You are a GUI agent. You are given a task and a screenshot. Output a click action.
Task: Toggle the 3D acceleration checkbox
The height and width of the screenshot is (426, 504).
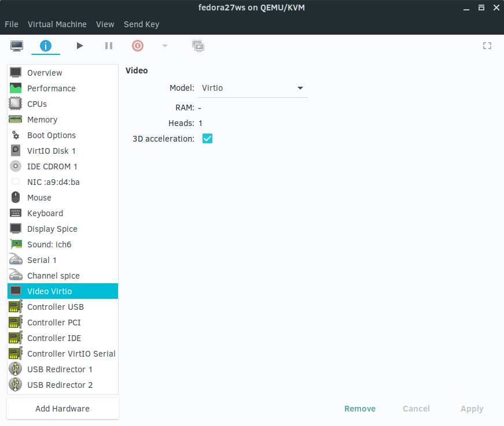coord(207,139)
